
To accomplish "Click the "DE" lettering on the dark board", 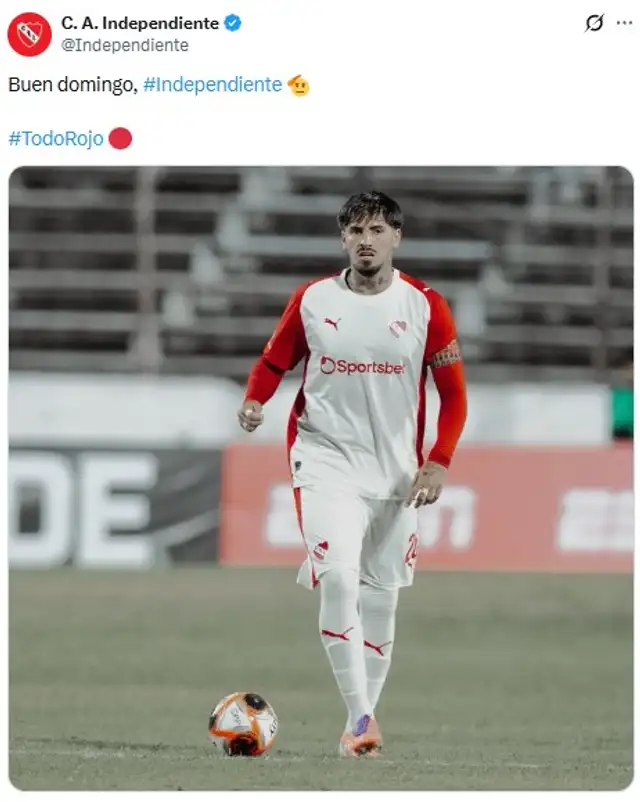I will point(83,510).
